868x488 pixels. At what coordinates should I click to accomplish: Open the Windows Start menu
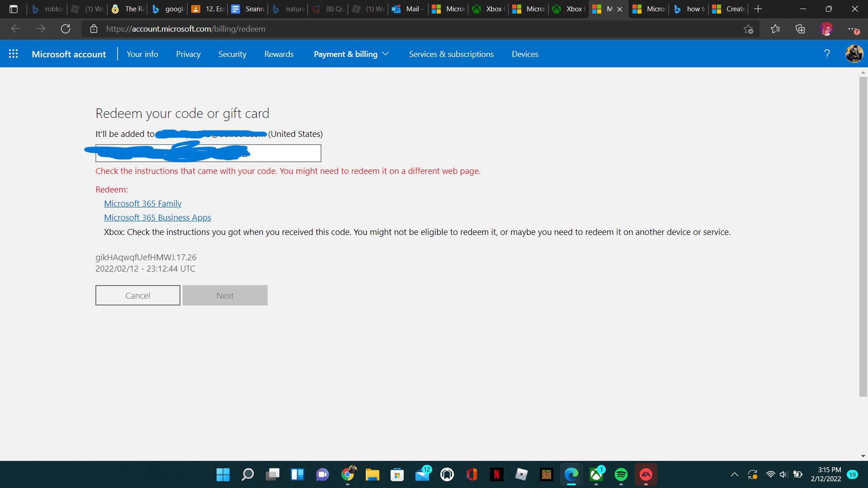(x=223, y=474)
